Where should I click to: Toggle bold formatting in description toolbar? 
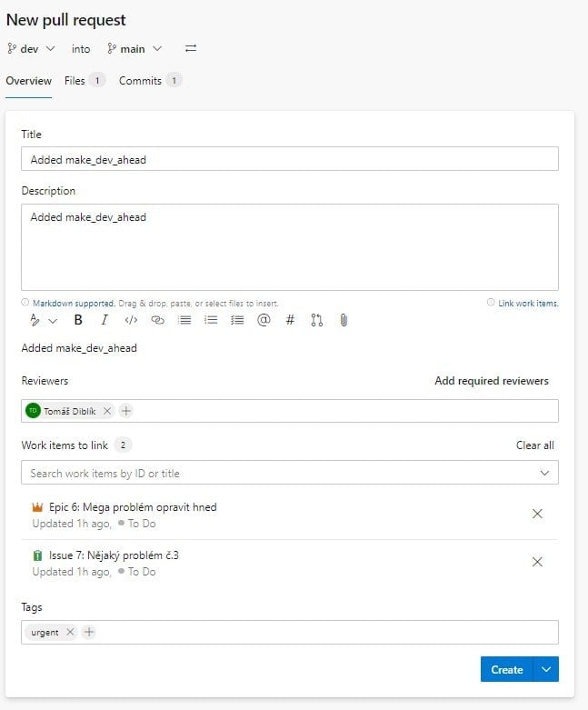point(78,320)
